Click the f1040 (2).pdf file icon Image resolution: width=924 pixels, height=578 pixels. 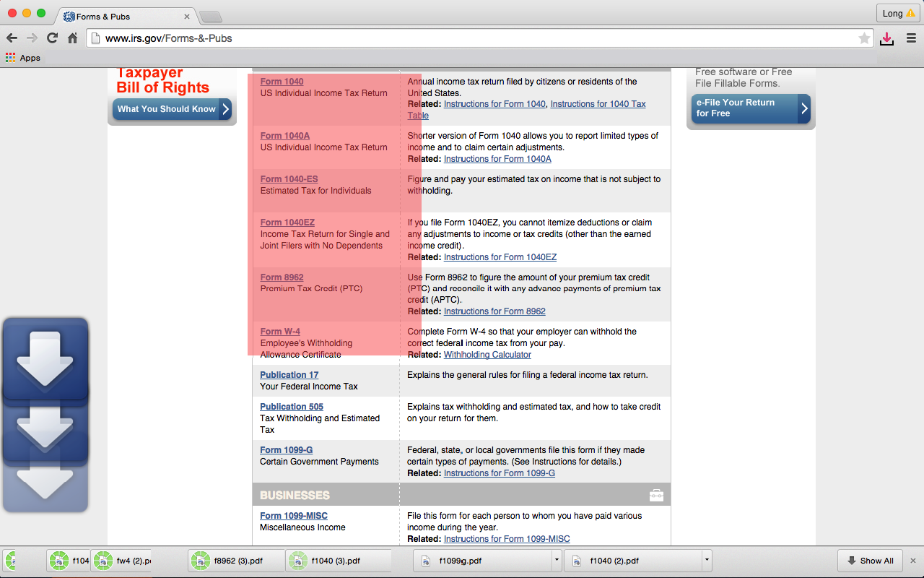577,561
